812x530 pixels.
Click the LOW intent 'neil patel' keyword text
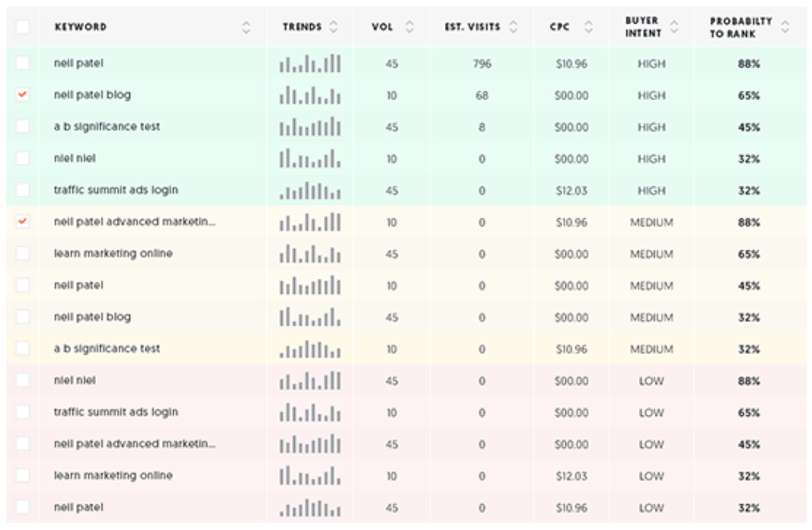pos(79,506)
